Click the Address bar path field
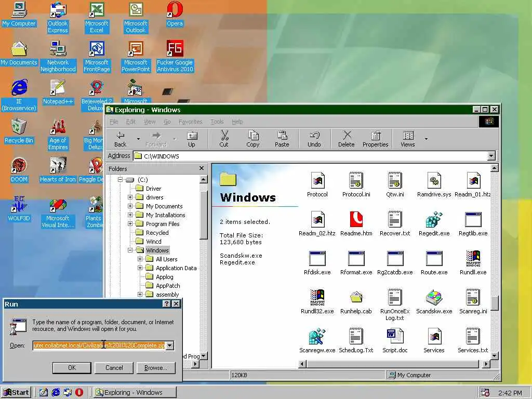Viewport: 532px width, 399px height. (x=311, y=156)
